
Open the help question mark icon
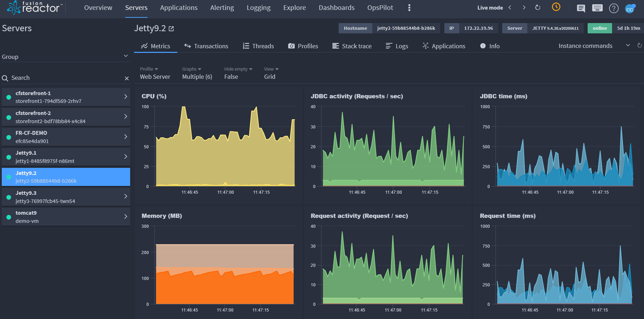coord(614,8)
